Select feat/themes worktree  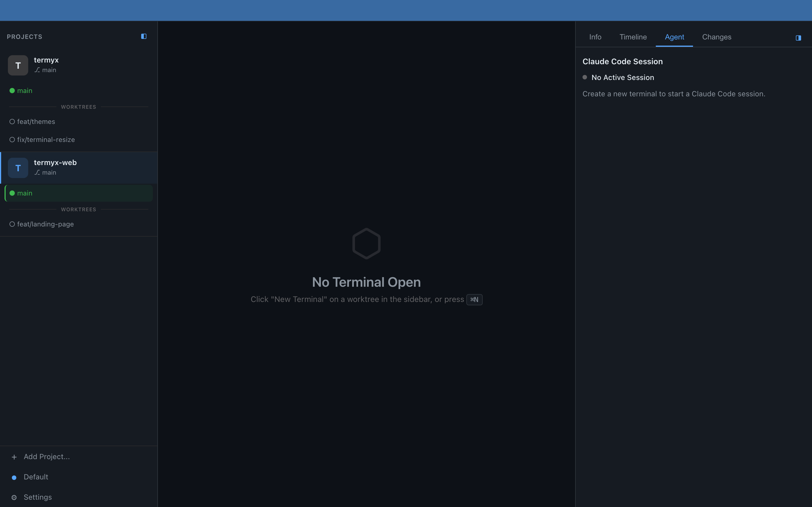36,122
